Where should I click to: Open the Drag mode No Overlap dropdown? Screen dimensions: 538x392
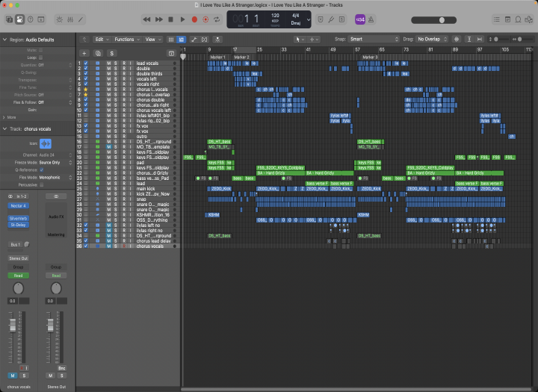pyautogui.click(x=433, y=39)
